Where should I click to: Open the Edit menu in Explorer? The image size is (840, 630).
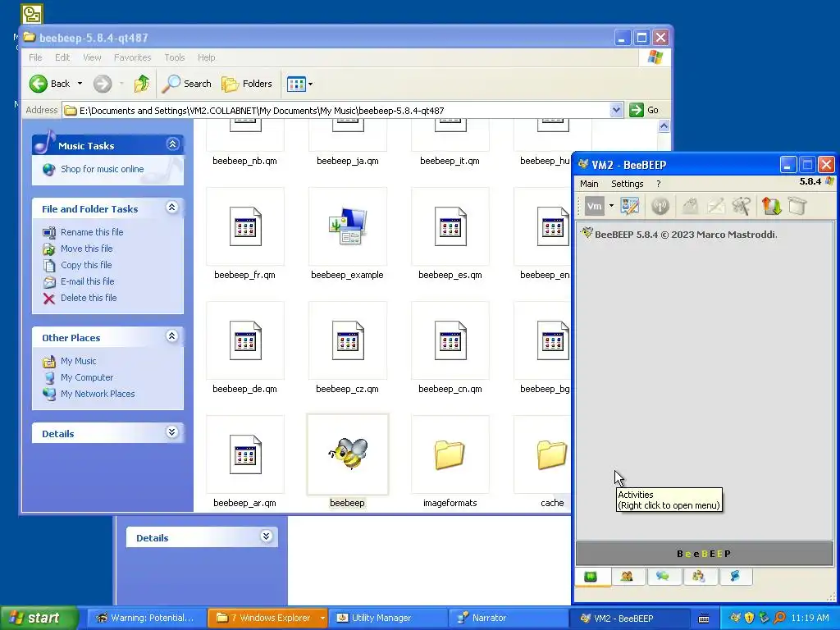tap(62, 57)
